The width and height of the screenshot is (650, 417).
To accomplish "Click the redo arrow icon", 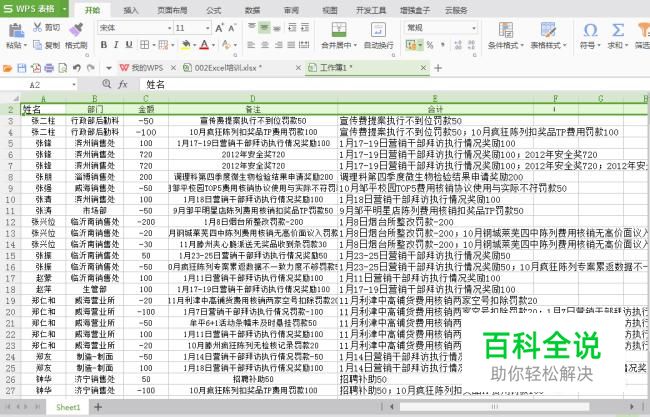I will [x=91, y=68].
